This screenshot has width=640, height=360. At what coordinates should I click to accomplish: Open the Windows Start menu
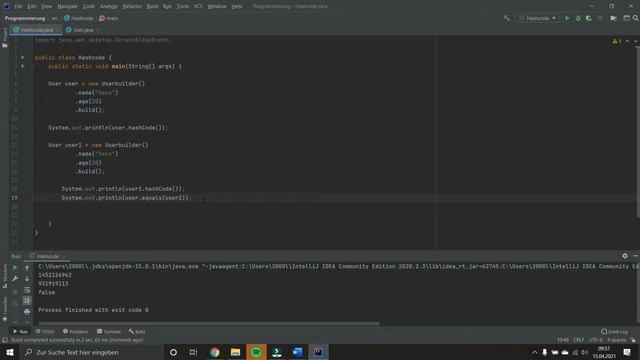click(x=10, y=352)
